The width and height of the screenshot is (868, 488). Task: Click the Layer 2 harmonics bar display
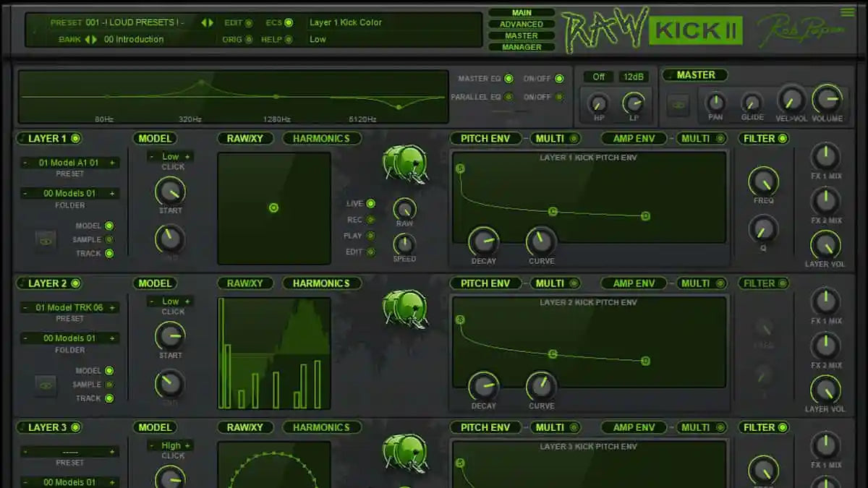tap(274, 354)
